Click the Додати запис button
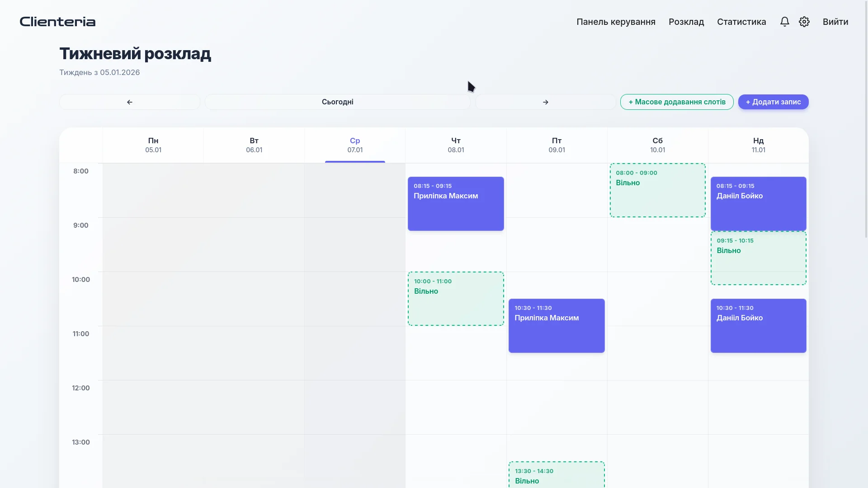868x488 pixels. coord(773,102)
